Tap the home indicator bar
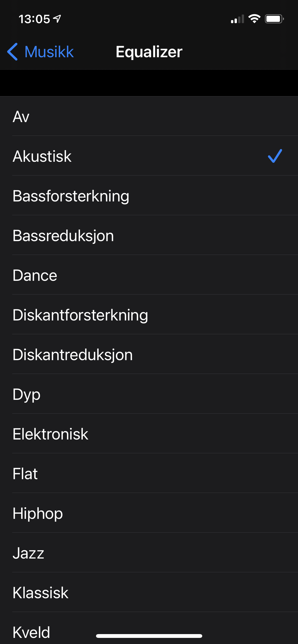This screenshot has height=644, width=298. click(149, 636)
